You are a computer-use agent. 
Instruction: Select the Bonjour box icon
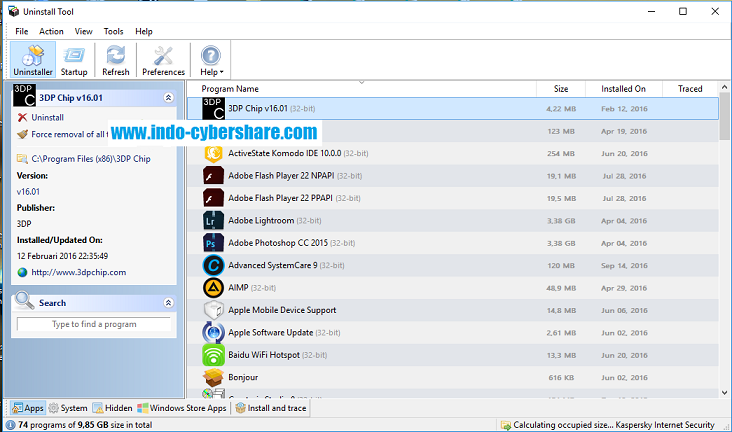click(x=213, y=377)
